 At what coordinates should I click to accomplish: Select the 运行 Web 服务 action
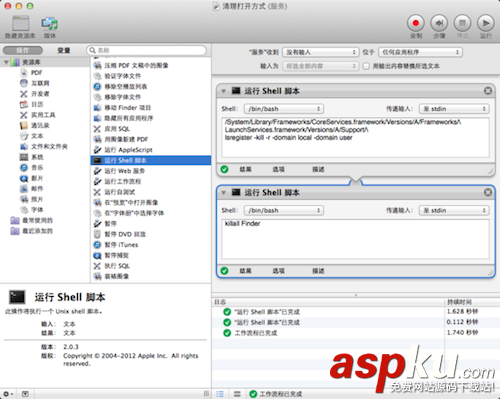point(151,171)
